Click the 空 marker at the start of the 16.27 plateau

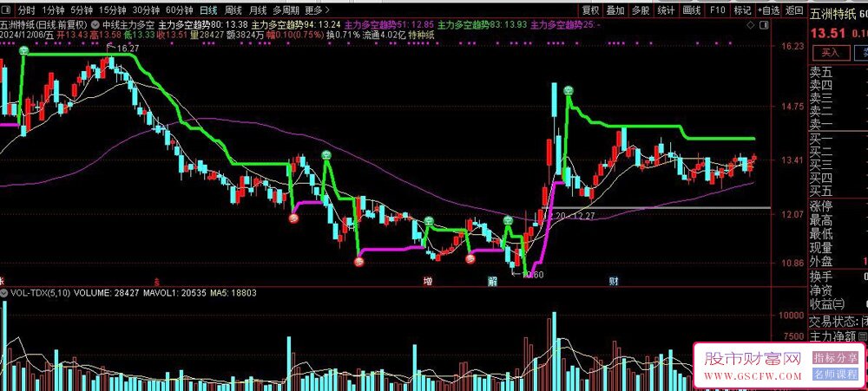(24, 51)
